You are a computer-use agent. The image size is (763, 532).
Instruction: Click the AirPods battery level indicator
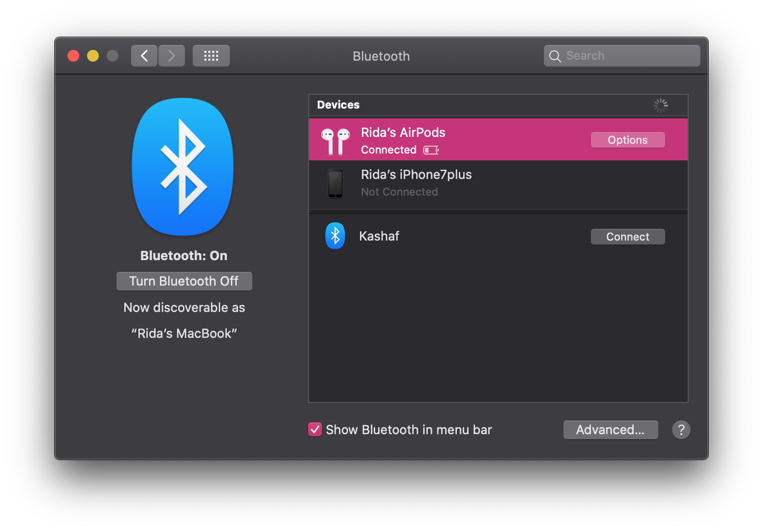click(x=431, y=150)
